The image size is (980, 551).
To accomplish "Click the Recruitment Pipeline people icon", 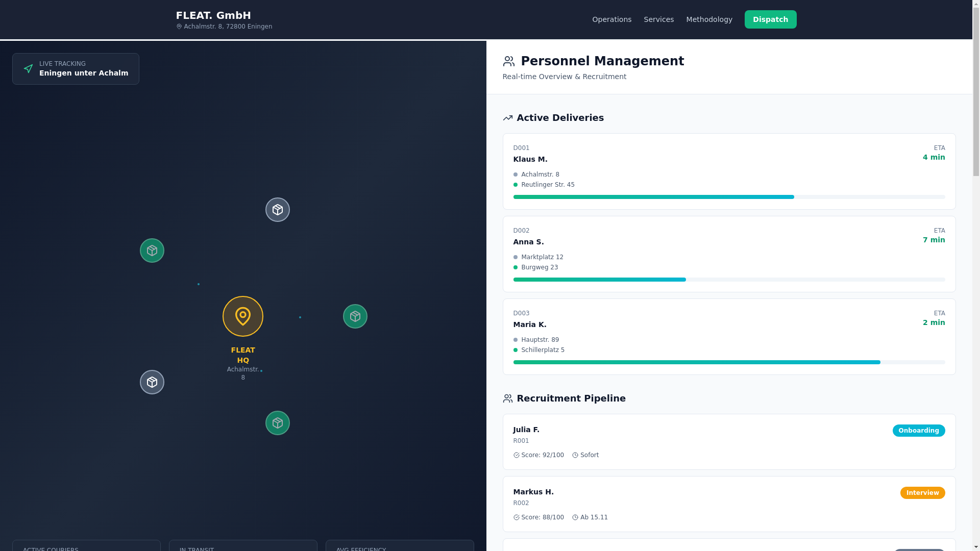I will point(508,398).
